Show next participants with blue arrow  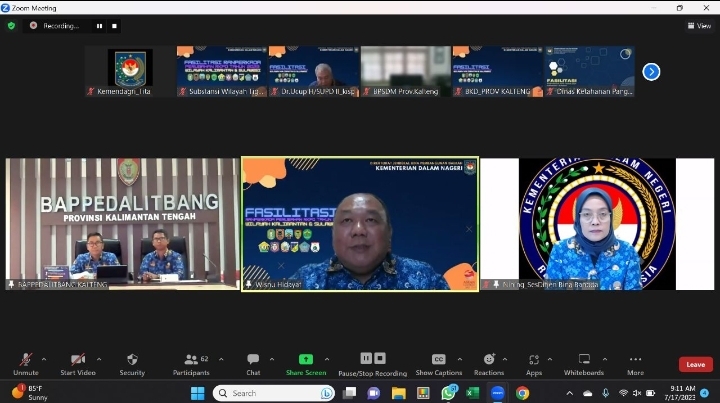(x=651, y=72)
